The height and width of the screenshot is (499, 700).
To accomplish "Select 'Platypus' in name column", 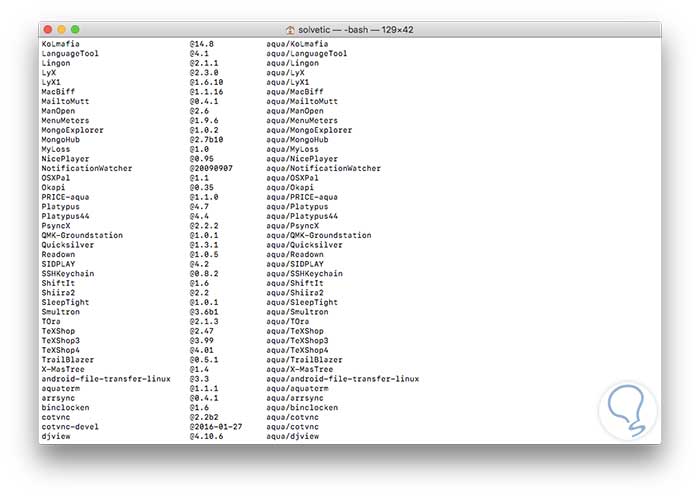I will [x=60, y=207].
